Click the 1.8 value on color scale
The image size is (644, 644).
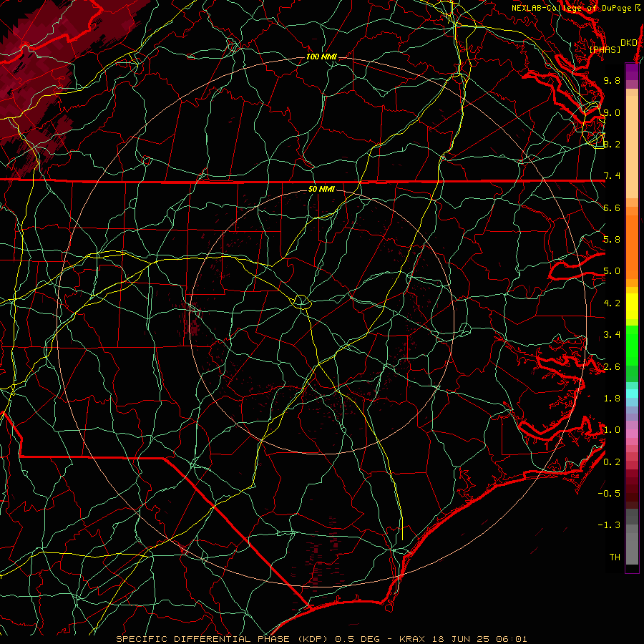pyautogui.click(x=612, y=399)
